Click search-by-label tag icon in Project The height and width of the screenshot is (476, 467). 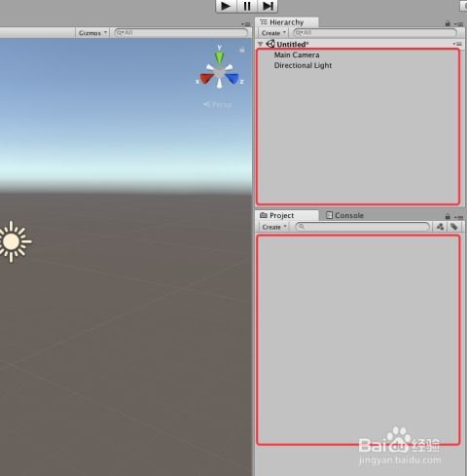pyautogui.click(x=454, y=227)
